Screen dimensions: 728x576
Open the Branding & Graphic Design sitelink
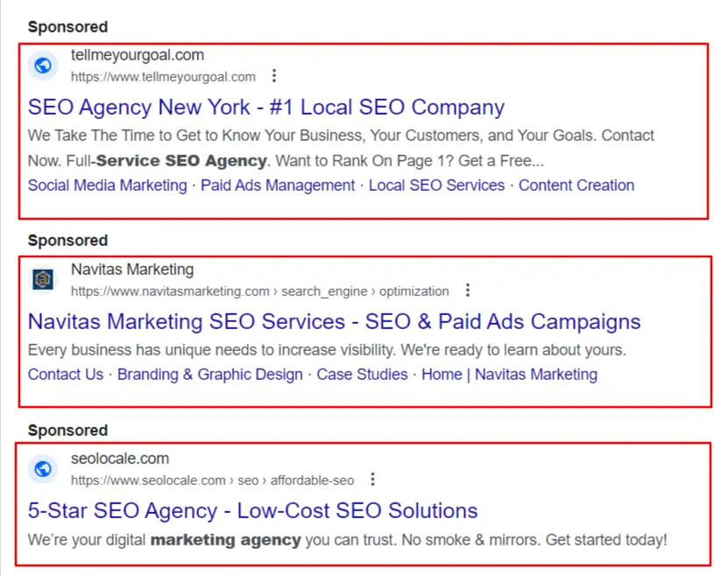(x=210, y=375)
